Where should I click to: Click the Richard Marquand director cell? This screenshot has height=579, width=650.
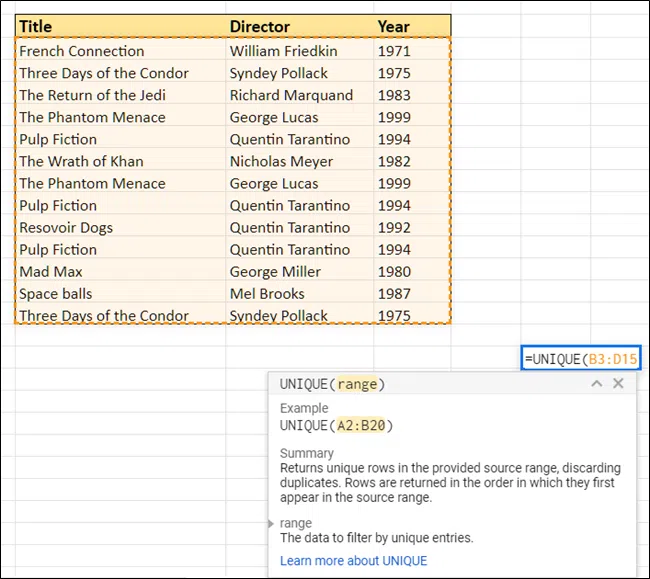(x=298, y=95)
